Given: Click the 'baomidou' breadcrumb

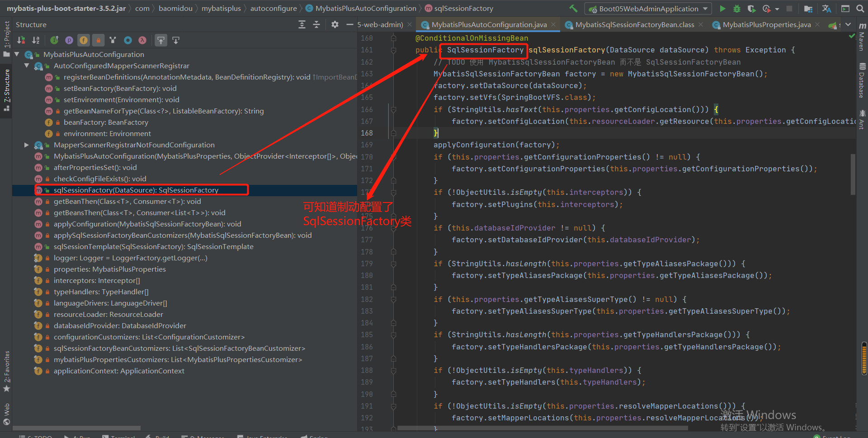Looking at the screenshot, I should [x=175, y=8].
